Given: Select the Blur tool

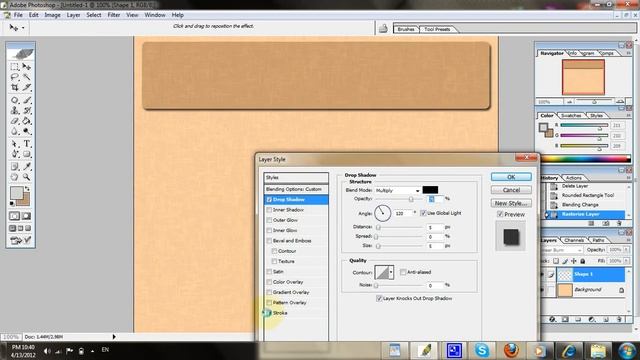Looking at the screenshot, I should tap(15, 131).
